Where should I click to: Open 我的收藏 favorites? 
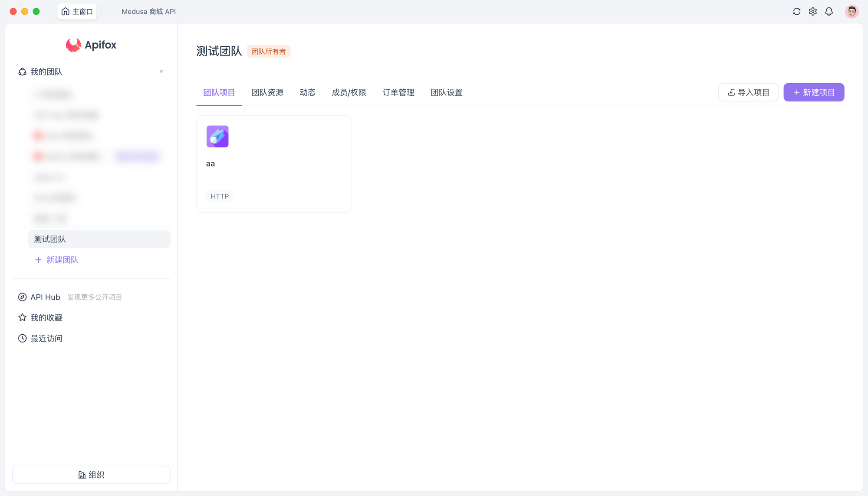click(x=46, y=318)
